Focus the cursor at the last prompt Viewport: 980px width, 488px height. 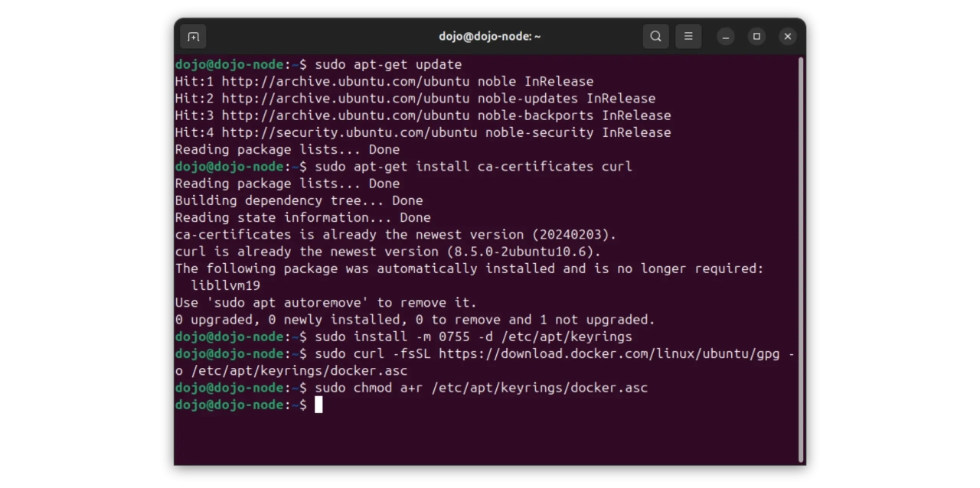(x=318, y=405)
